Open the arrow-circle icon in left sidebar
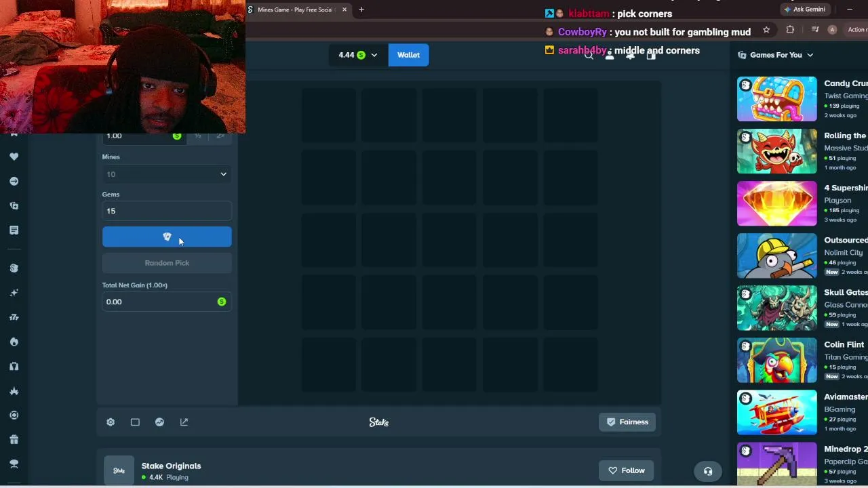868x488 pixels. [14, 181]
